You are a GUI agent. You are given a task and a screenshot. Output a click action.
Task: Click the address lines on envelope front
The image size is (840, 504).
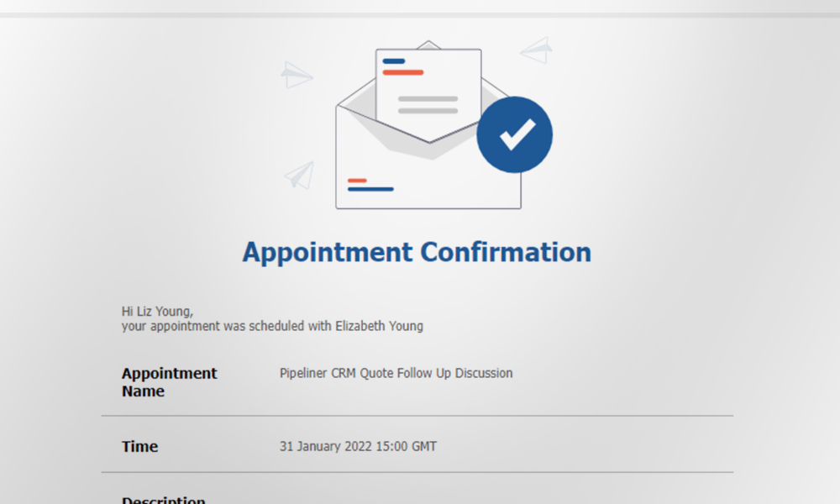[x=370, y=185]
